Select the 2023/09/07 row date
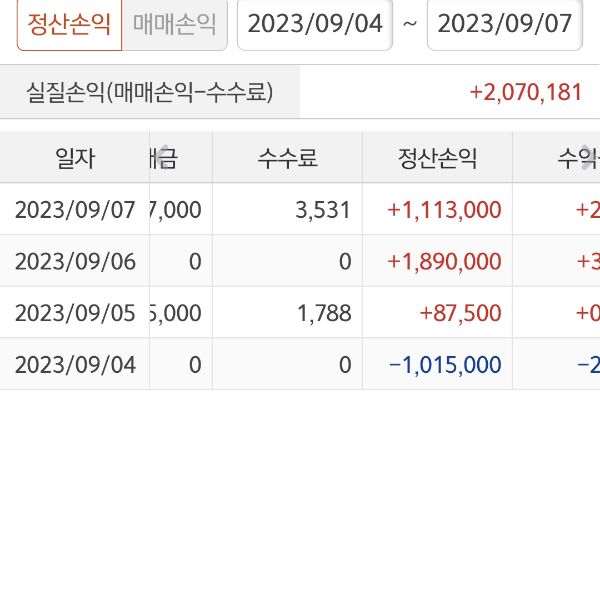 (x=75, y=209)
